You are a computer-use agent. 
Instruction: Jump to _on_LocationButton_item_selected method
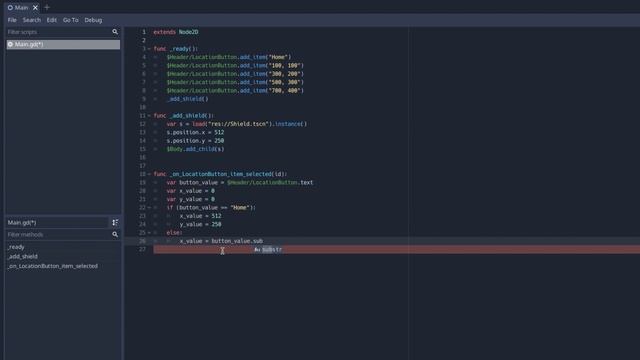point(53,266)
